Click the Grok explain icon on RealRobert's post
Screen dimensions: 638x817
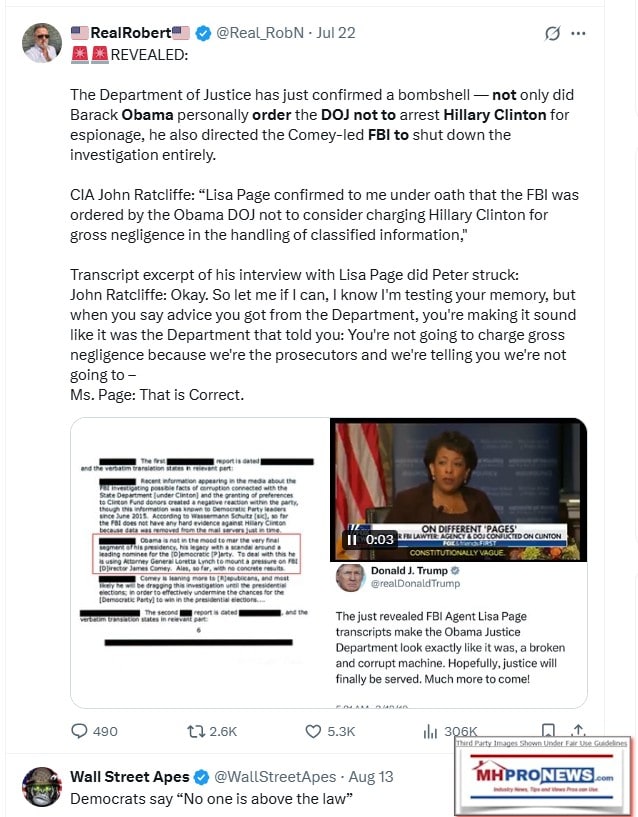point(553,33)
